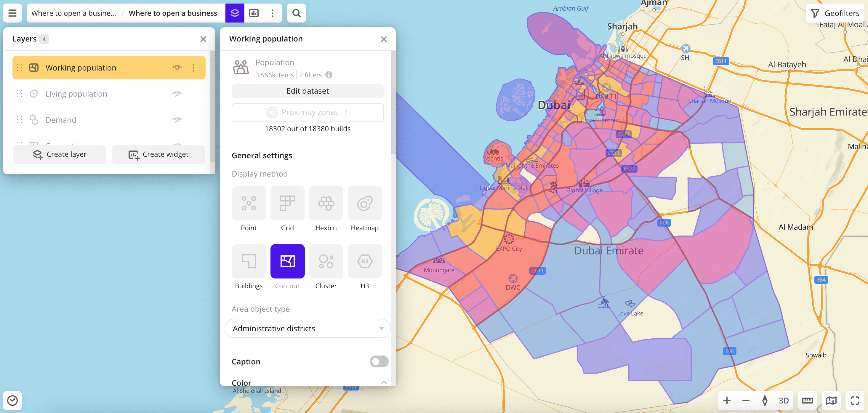The width and height of the screenshot is (868, 413).
Task: Open the first 'Where to open a busine...' breadcrumb
Action: point(73,13)
